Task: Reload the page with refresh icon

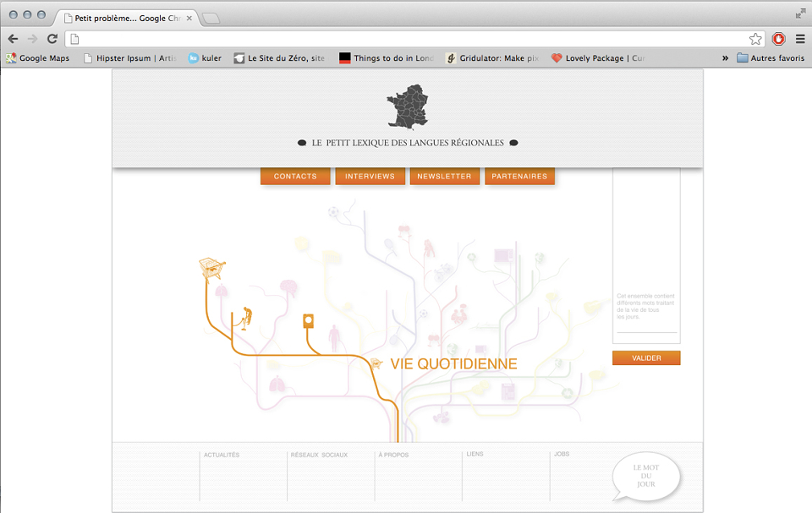Action: point(52,39)
